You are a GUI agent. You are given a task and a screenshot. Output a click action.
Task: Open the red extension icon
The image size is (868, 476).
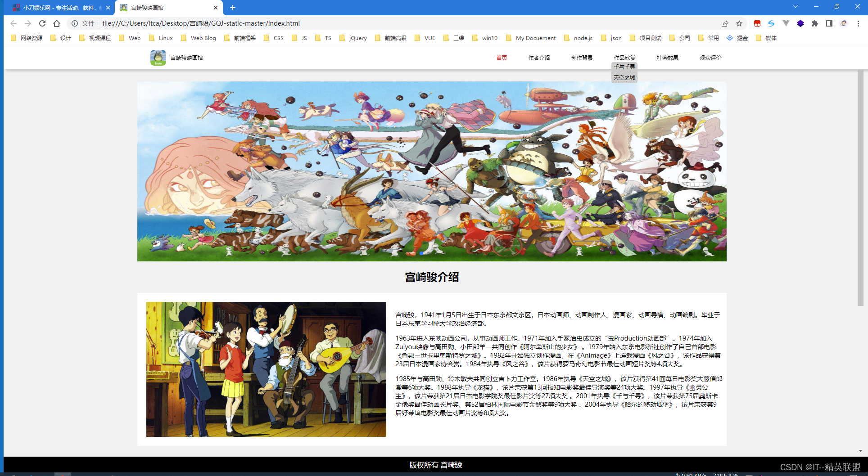(x=757, y=23)
